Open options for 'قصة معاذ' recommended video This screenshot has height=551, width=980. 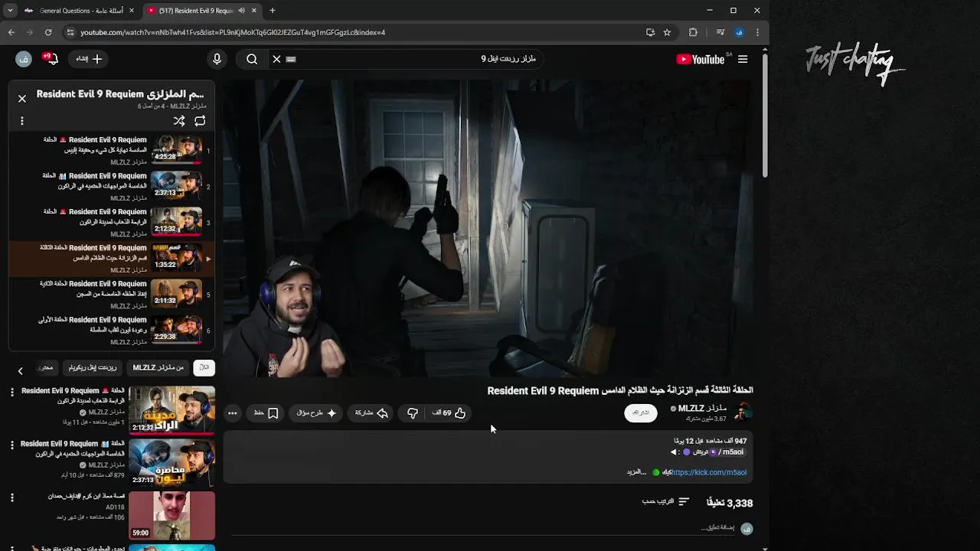pos(11,497)
